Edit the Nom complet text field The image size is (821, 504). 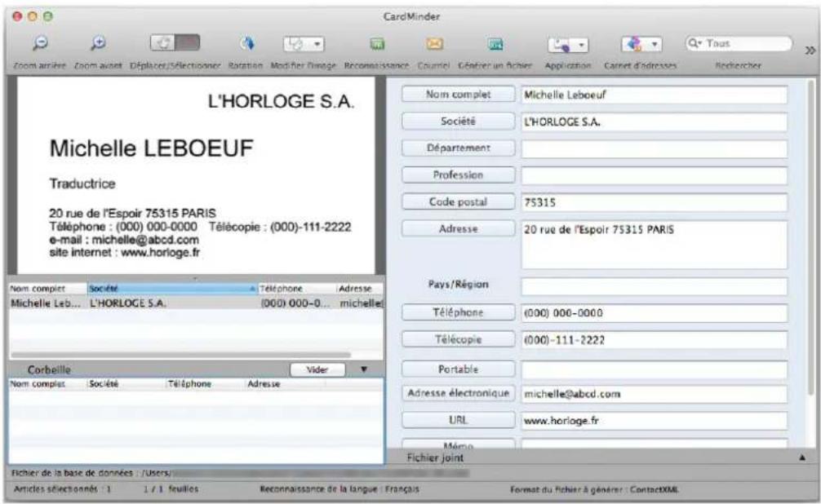[654, 95]
